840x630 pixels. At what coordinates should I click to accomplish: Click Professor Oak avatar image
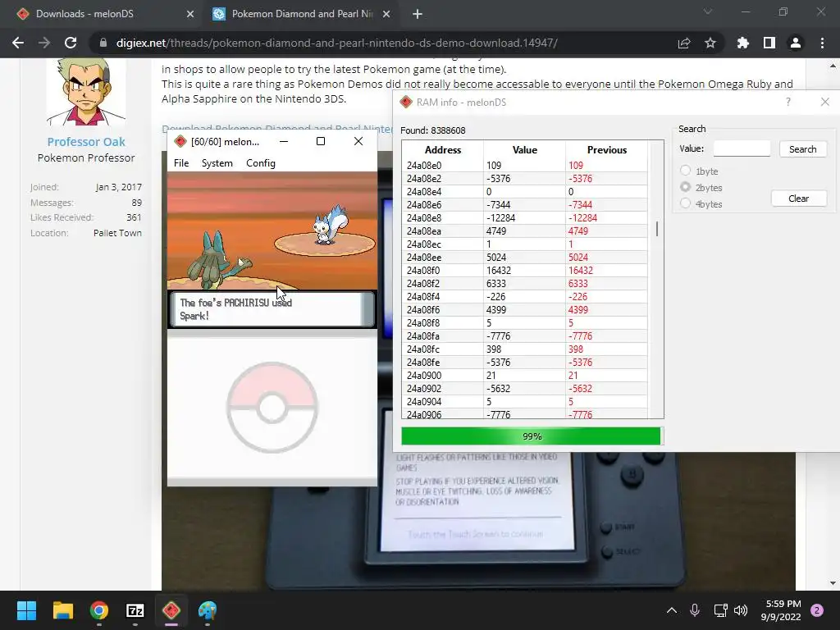click(85, 91)
